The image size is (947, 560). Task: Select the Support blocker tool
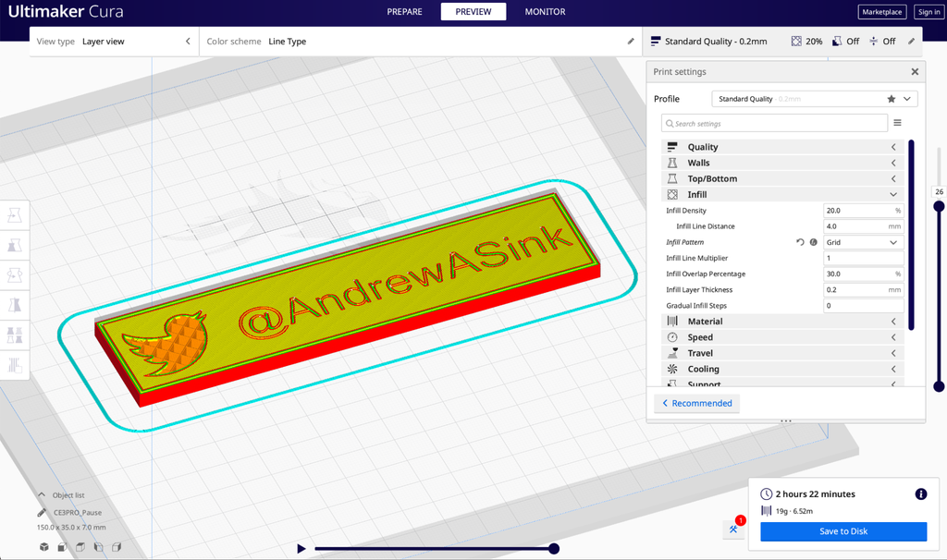click(15, 366)
